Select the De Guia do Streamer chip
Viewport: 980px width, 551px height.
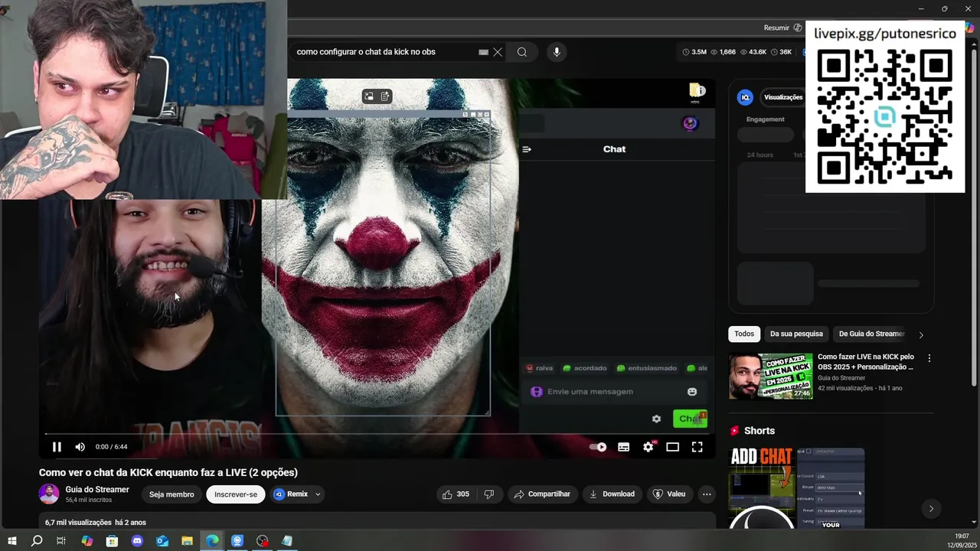(871, 334)
